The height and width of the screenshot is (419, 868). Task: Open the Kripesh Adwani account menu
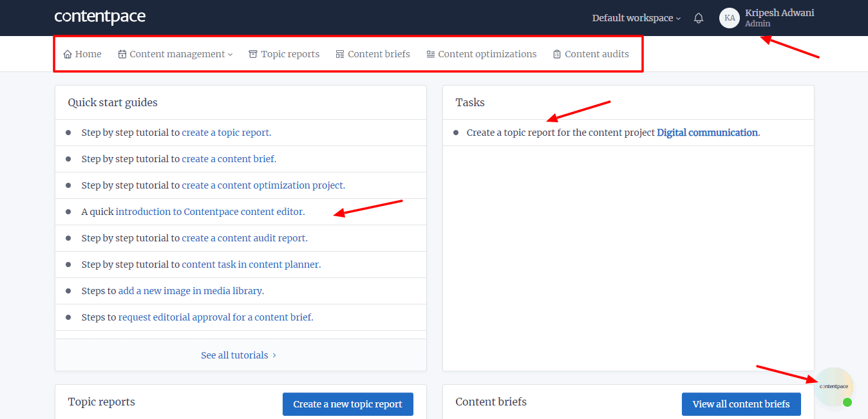(779, 14)
